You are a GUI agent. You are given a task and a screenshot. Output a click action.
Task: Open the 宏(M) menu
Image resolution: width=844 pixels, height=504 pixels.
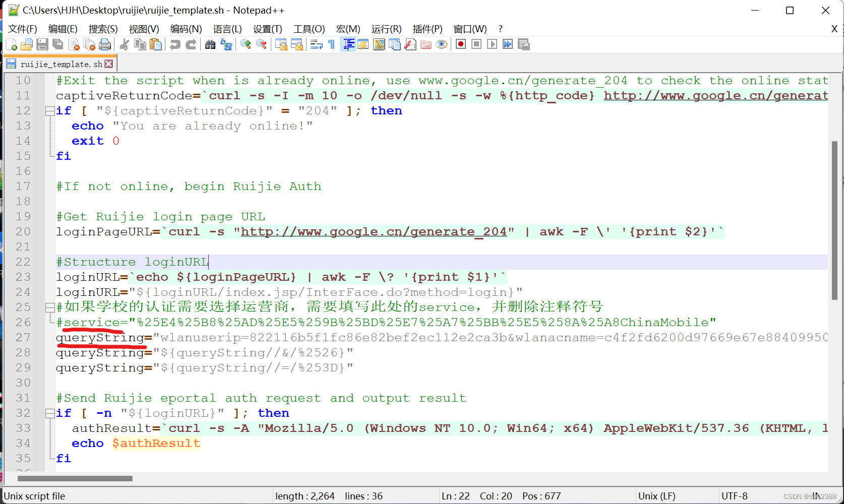tap(348, 29)
